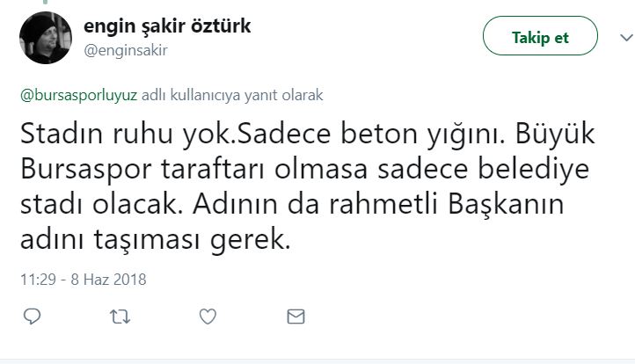Retweet this tweet with the arrows icon

click(x=117, y=317)
